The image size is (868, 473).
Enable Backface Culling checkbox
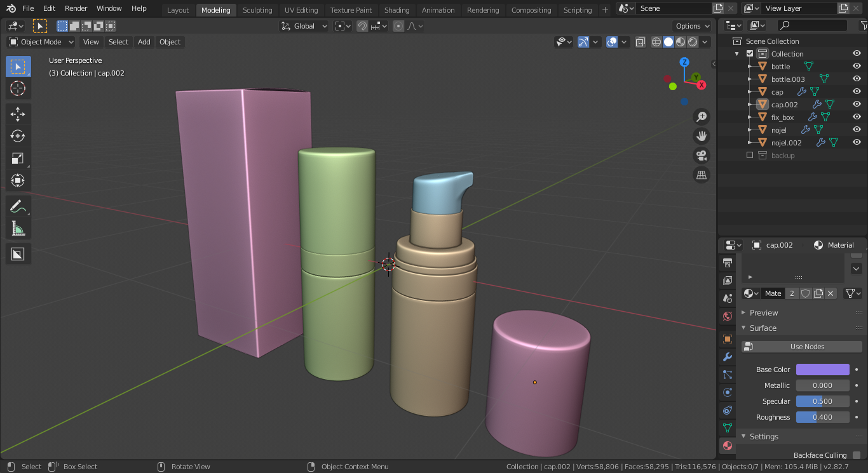[857, 455]
